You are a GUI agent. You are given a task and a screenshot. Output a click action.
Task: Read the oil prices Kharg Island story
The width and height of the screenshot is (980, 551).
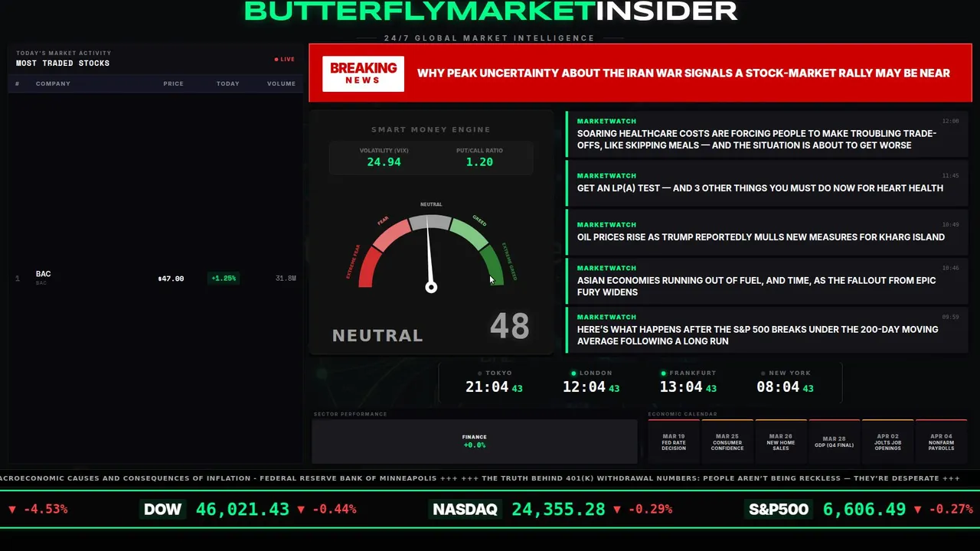click(x=768, y=231)
